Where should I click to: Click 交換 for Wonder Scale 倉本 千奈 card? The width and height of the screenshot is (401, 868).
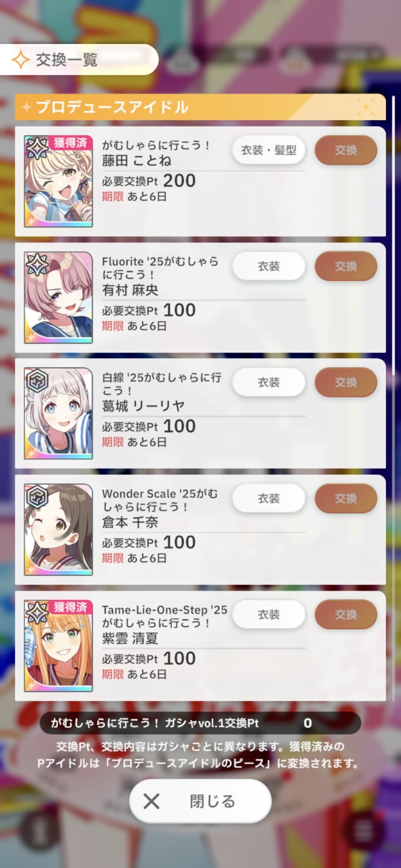[x=346, y=498]
